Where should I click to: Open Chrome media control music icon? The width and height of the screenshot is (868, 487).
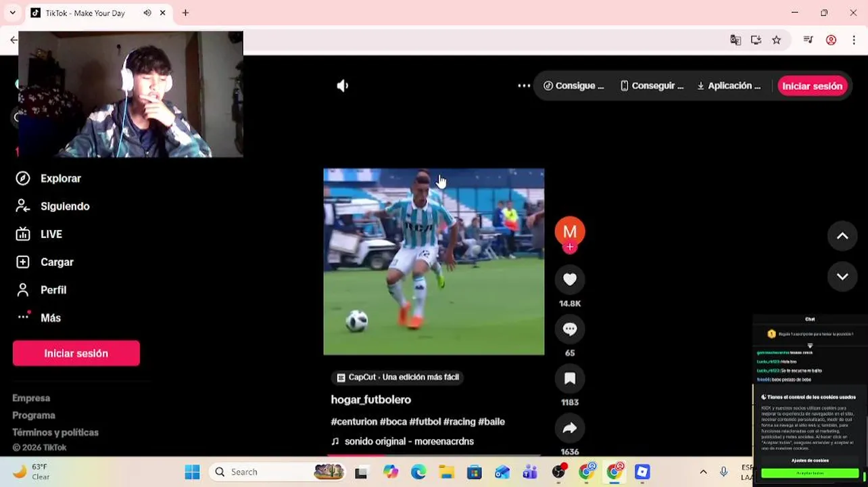tap(808, 40)
